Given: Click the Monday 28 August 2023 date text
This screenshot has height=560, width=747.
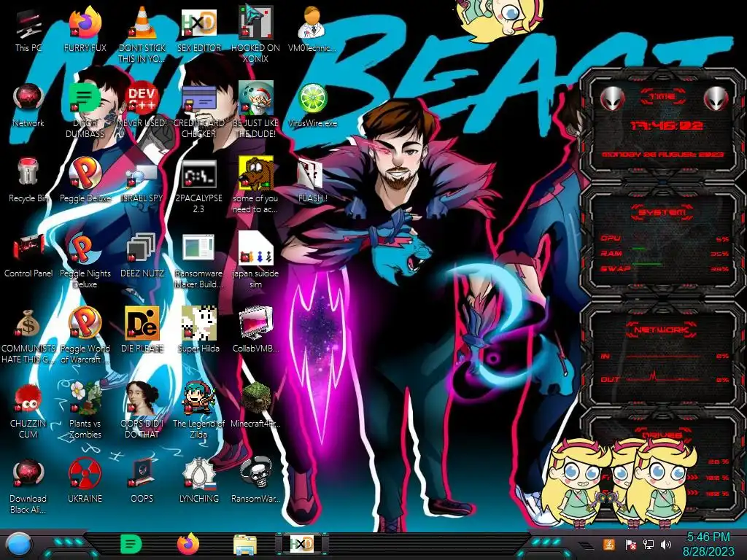Looking at the screenshot, I should [x=662, y=155].
